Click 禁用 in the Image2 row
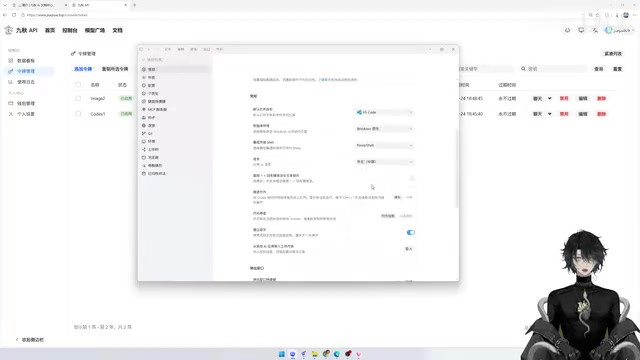 [x=564, y=98]
